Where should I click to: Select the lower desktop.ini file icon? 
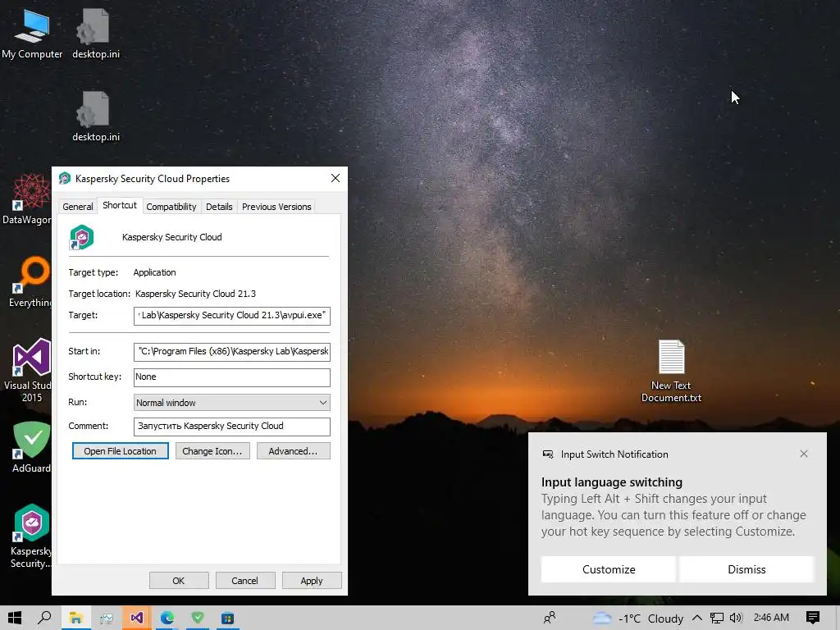click(x=95, y=116)
